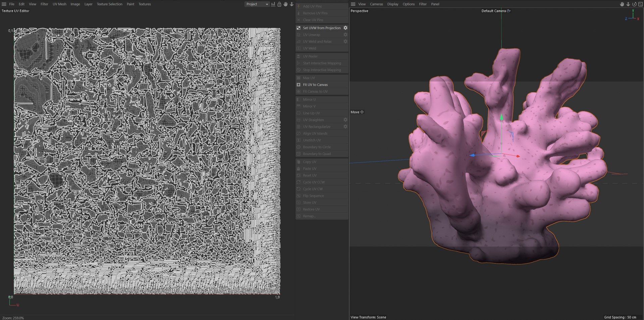The width and height of the screenshot is (644, 320).
Task: Click the Fit UV to Canvas icon
Action: tap(299, 85)
